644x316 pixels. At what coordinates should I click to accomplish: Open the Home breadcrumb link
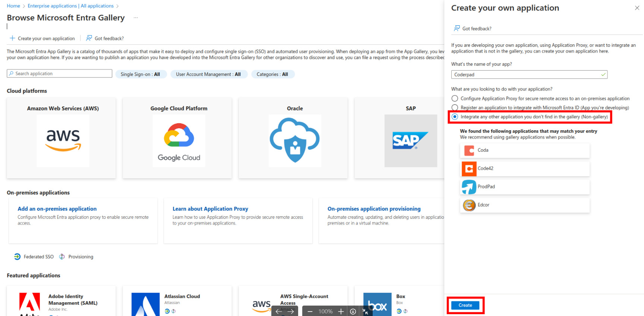[x=13, y=6]
